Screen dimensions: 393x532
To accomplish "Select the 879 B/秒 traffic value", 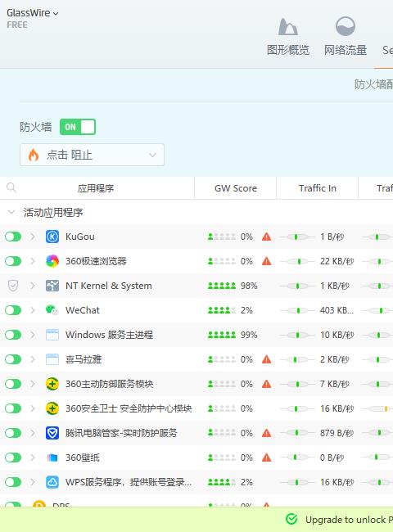I will pyautogui.click(x=337, y=433).
